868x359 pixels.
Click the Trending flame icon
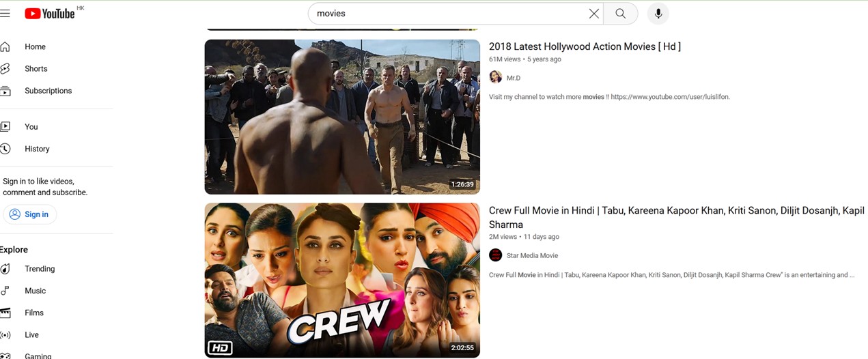(5, 269)
